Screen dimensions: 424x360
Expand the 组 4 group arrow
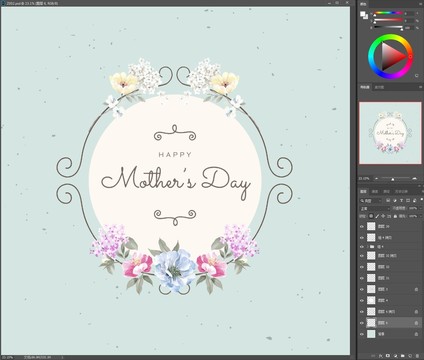point(367,247)
